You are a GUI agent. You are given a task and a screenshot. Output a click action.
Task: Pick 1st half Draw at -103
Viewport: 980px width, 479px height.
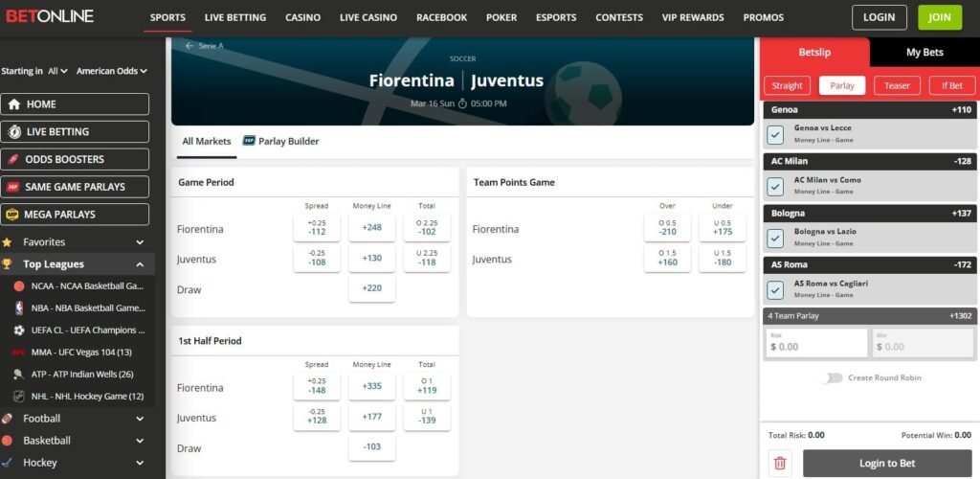(372, 447)
